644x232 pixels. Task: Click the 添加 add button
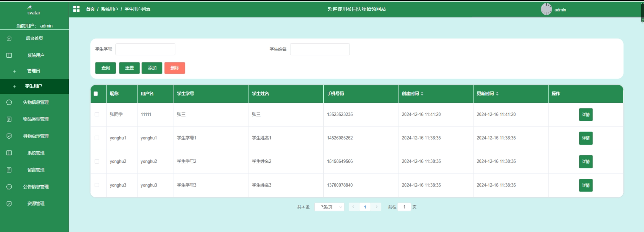(152, 68)
